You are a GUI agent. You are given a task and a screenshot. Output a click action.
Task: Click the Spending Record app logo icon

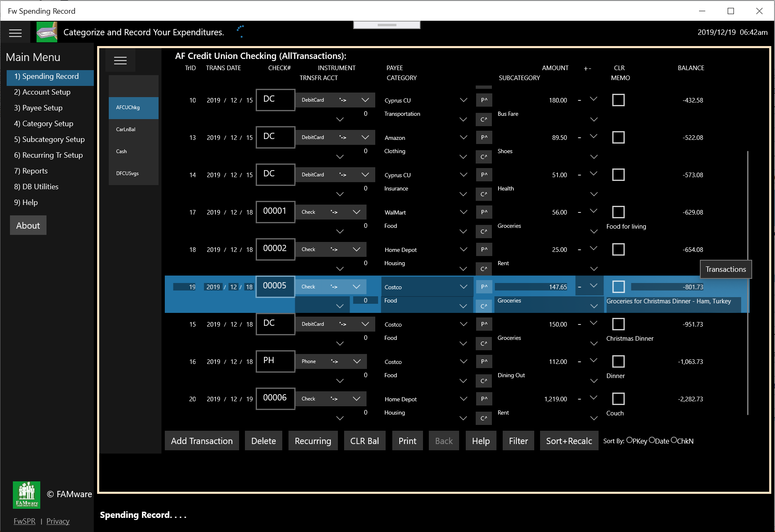click(47, 32)
